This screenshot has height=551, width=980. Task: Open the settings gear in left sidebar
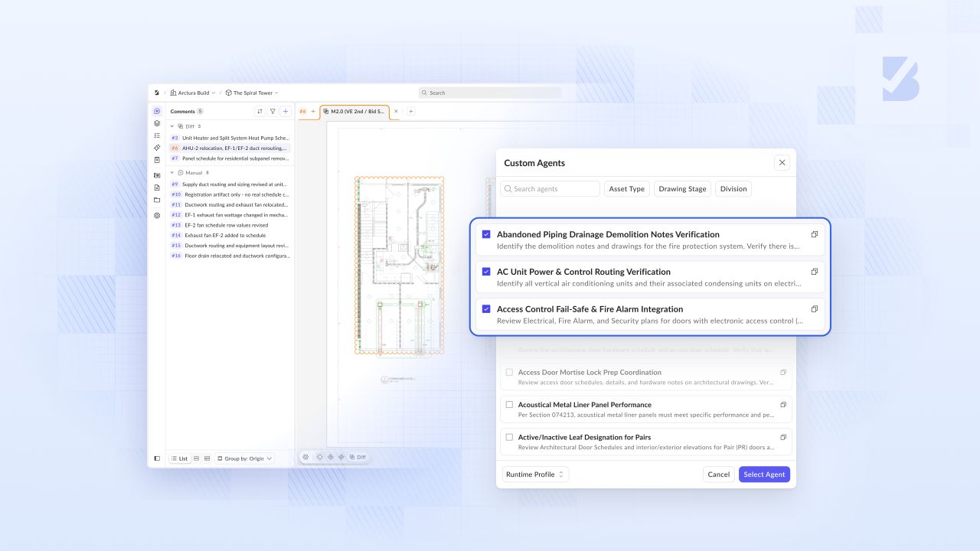point(157,215)
